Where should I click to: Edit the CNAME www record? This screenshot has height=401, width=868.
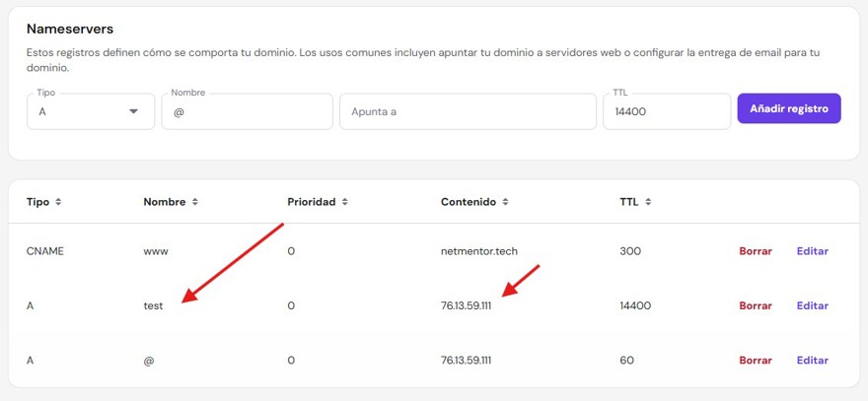tap(812, 251)
